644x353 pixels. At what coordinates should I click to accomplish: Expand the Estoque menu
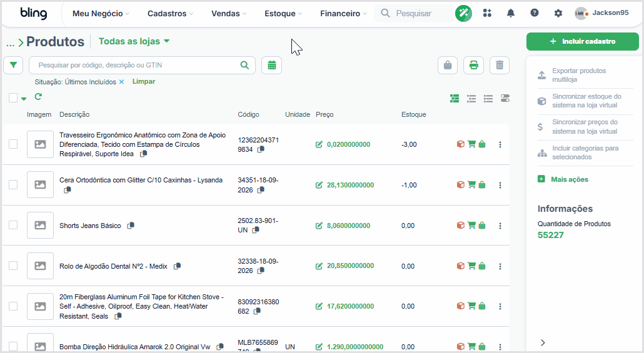(x=283, y=14)
